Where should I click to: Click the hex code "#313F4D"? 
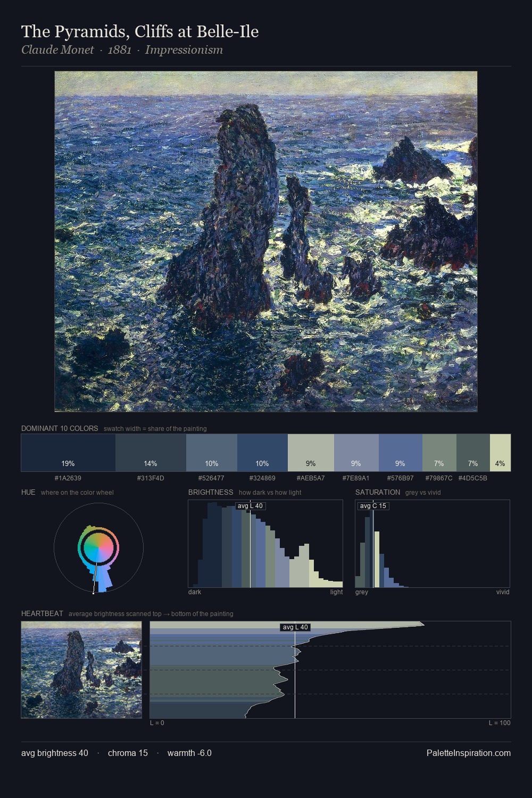pos(151,478)
